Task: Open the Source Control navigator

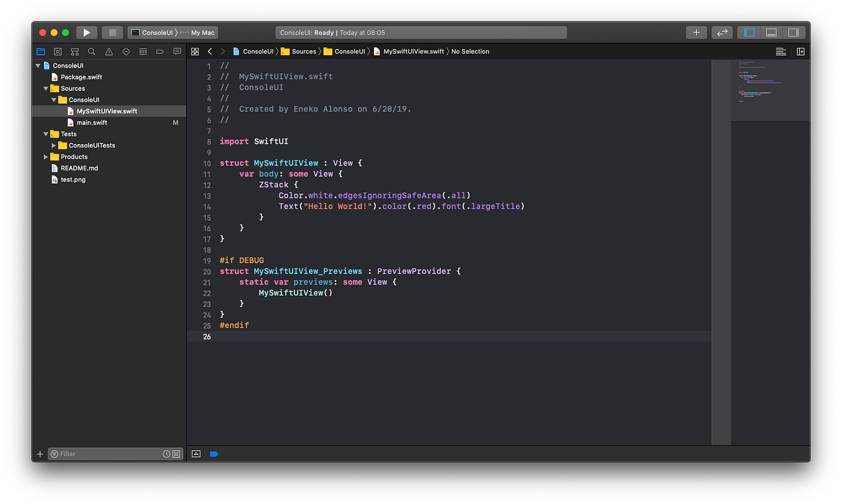Action: [58, 51]
